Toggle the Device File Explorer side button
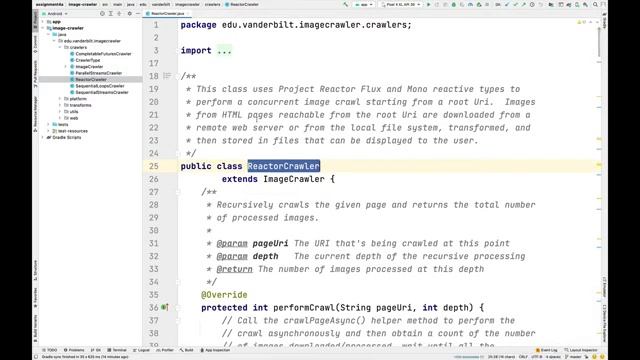The width and height of the screenshot is (640, 360). point(604,323)
